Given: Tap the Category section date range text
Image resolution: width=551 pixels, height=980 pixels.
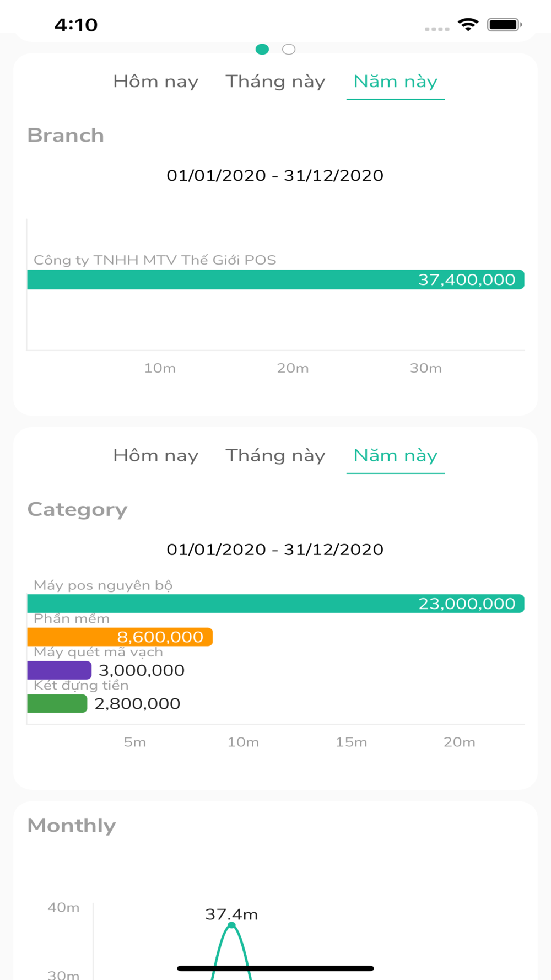Looking at the screenshot, I should pyautogui.click(x=275, y=550).
